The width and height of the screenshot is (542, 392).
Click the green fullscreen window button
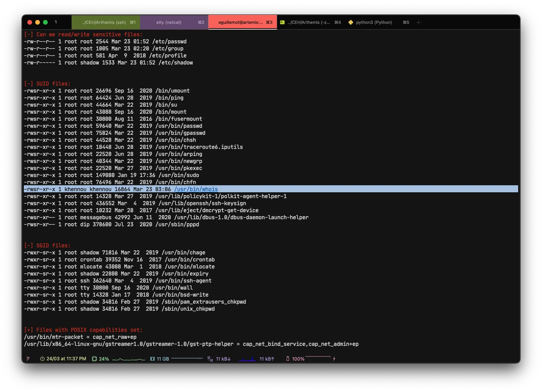[45, 22]
